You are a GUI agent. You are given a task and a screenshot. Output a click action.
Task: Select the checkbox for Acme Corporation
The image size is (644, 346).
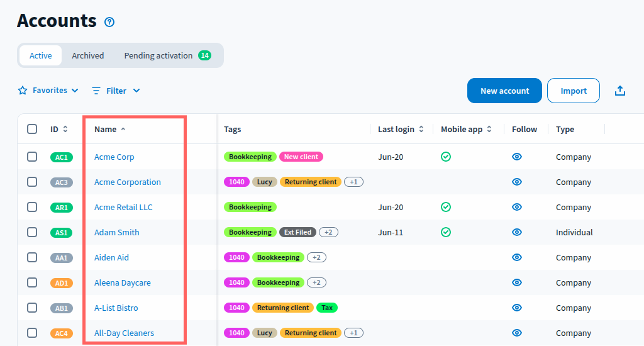click(32, 182)
